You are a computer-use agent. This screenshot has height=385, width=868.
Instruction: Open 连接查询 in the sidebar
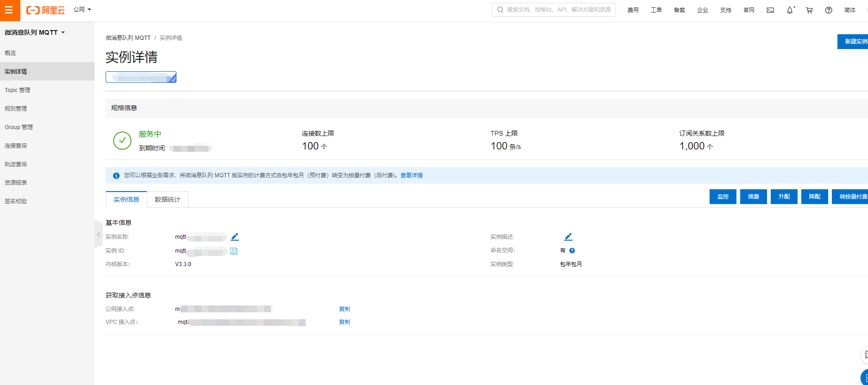pos(47,146)
